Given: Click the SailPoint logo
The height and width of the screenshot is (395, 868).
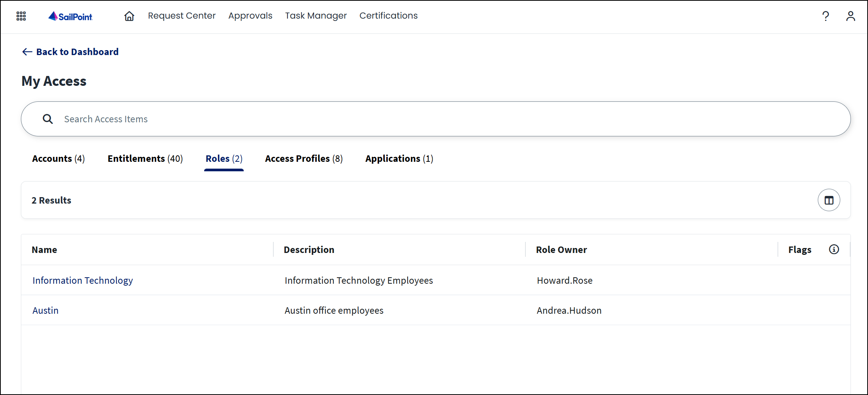Looking at the screenshot, I should [70, 16].
